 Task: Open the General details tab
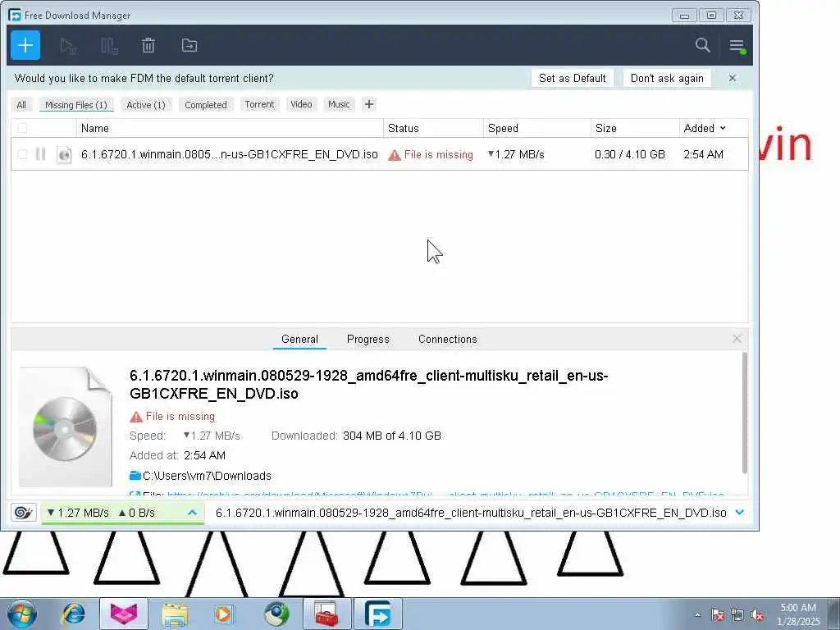pyautogui.click(x=299, y=339)
